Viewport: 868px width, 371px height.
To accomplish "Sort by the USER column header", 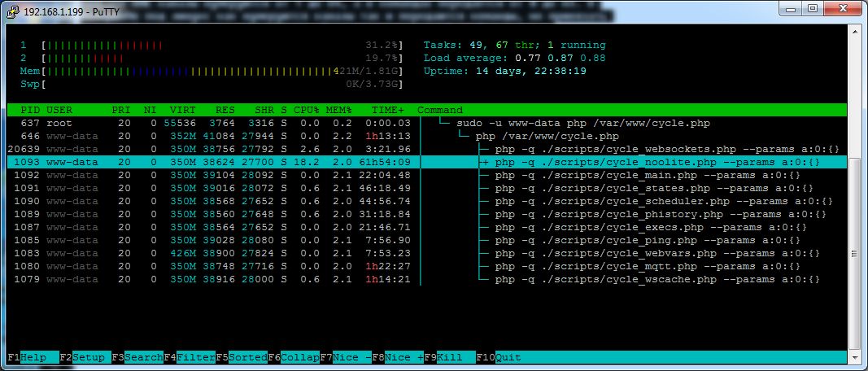I will point(59,110).
